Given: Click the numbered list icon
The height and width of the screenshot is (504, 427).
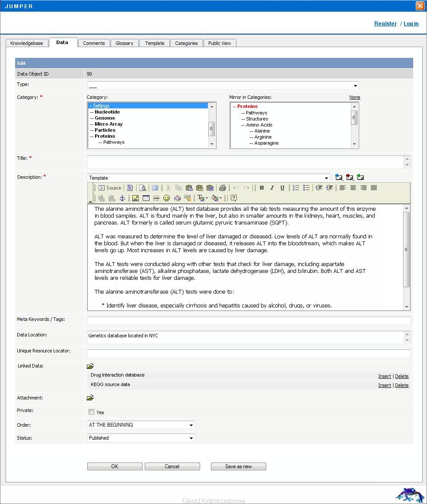Looking at the screenshot, I should 296,188.
